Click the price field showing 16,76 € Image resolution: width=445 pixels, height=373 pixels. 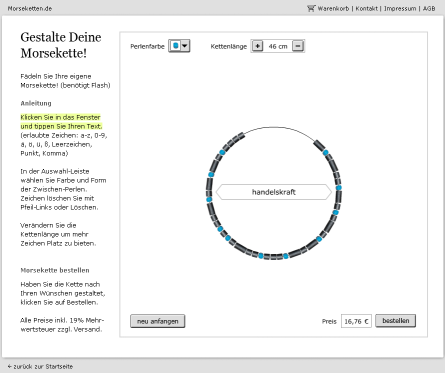[x=356, y=321]
